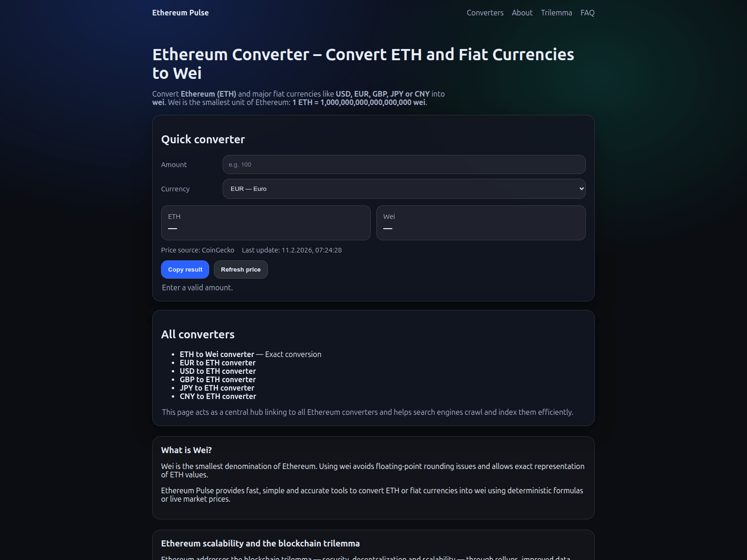Follow the USD to ETH converter link

click(x=218, y=371)
